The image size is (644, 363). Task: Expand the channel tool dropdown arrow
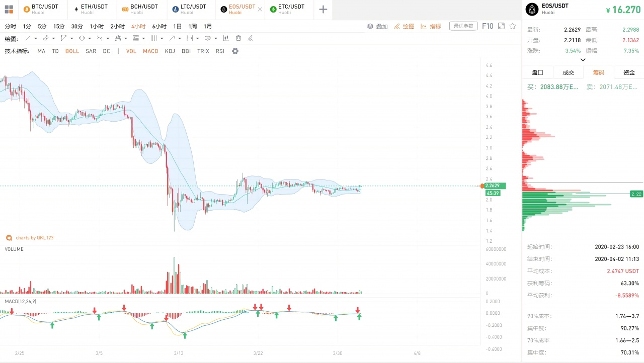pos(53,39)
